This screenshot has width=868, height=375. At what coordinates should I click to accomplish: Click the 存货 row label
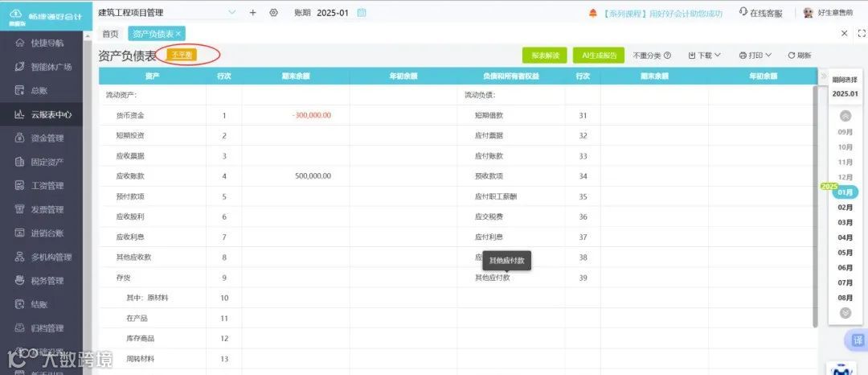123,278
